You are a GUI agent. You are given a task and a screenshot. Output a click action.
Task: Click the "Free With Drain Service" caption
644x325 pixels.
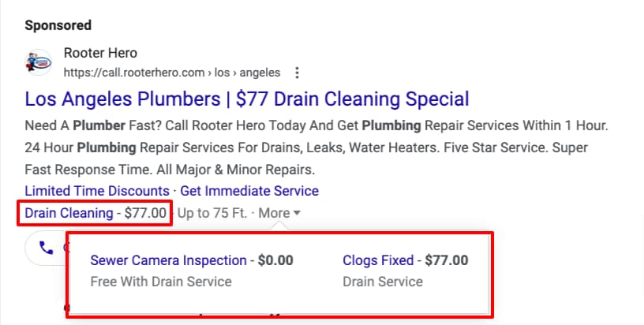(161, 282)
